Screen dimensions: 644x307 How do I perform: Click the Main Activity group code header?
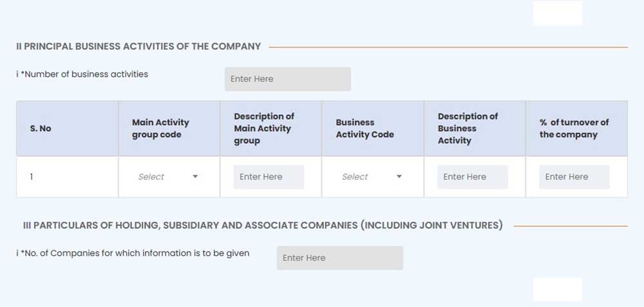pos(160,128)
